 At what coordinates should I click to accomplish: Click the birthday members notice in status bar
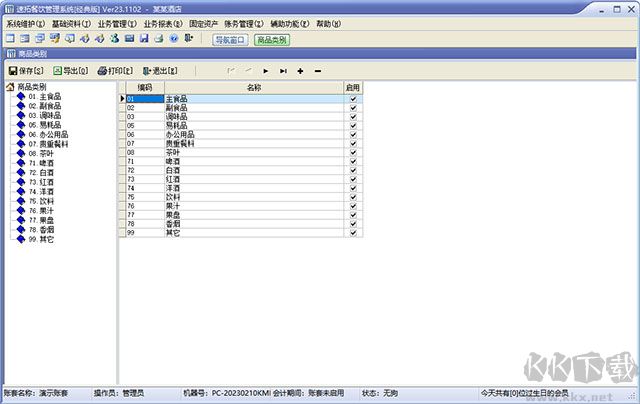524,393
